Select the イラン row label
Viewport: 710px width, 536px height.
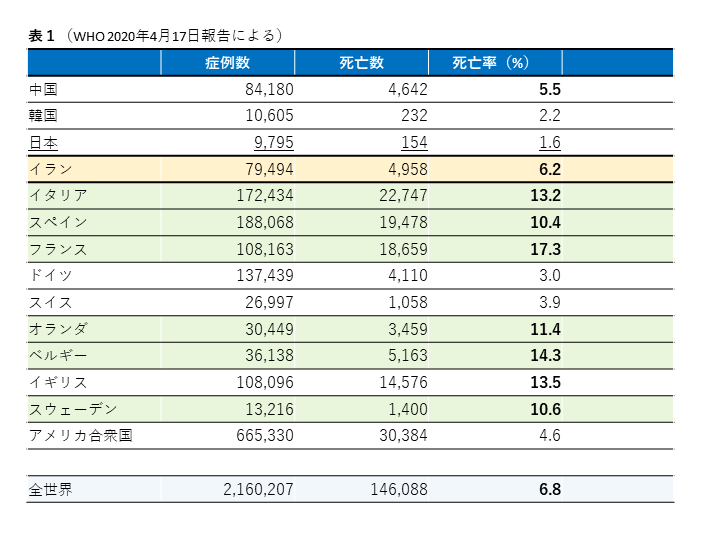(51, 169)
